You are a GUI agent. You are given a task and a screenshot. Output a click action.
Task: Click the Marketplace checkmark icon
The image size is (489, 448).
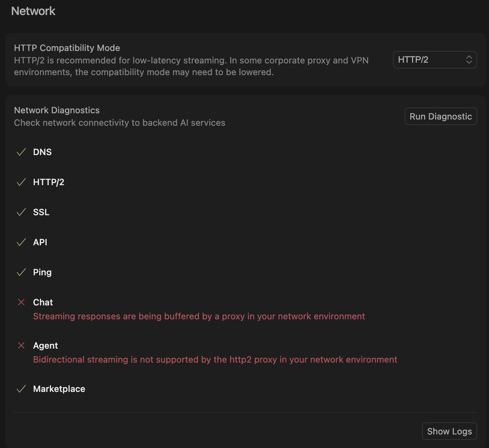(x=21, y=389)
